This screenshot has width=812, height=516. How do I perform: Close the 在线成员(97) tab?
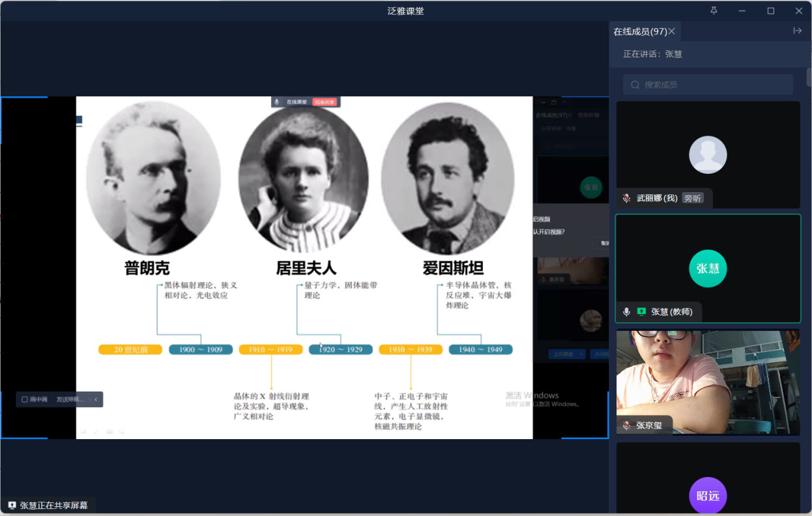tap(671, 31)
